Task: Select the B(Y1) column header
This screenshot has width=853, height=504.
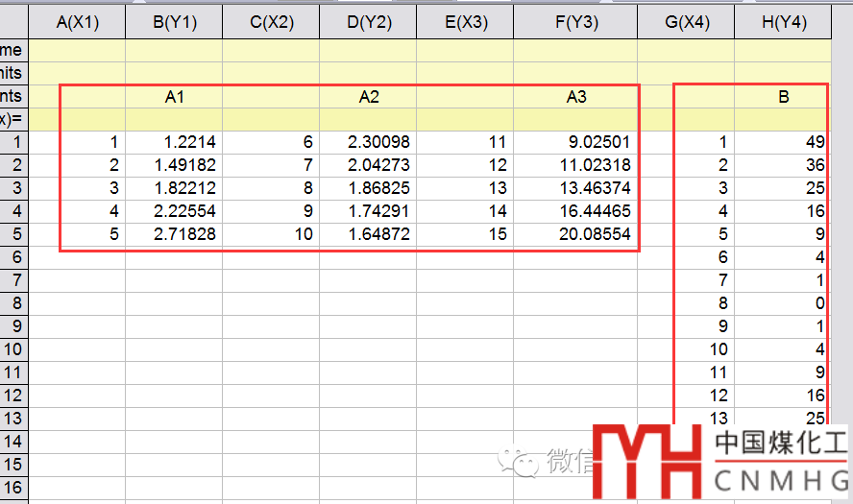Action: [x=174, y=23]
